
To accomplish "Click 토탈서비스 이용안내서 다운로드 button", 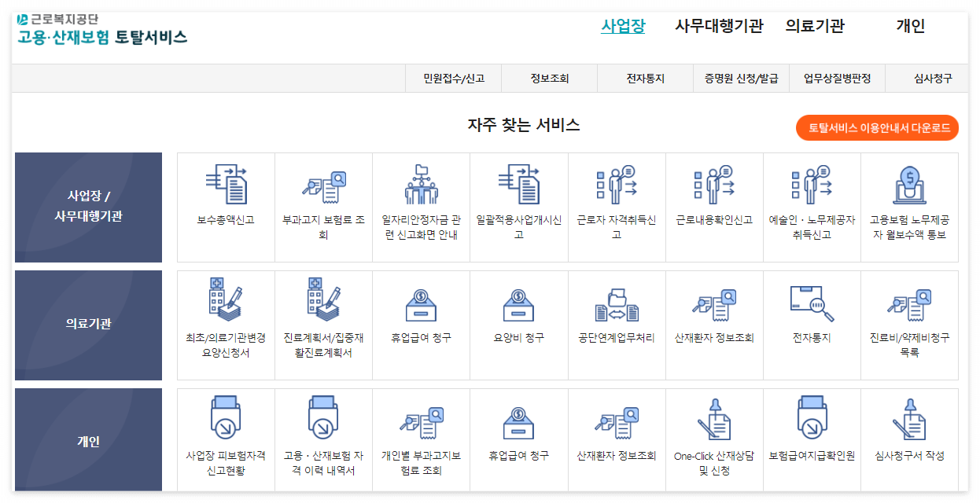I will pos(877,127).
